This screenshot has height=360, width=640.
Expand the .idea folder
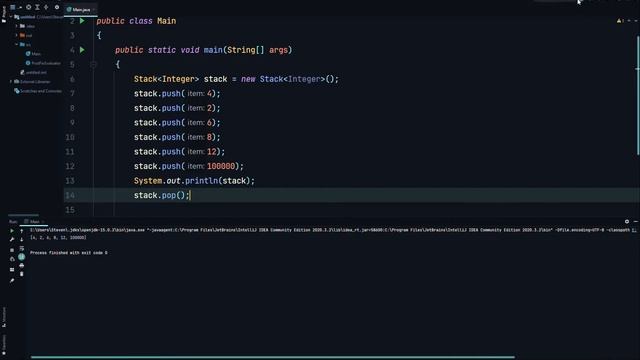coord(17,26)
